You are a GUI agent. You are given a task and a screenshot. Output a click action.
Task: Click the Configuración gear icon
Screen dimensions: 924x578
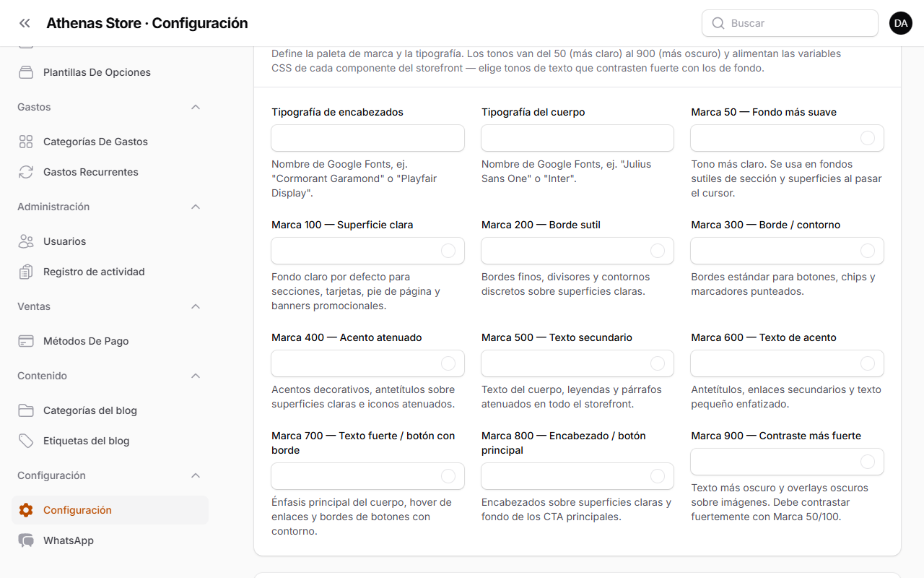click(x=26, y=510)
